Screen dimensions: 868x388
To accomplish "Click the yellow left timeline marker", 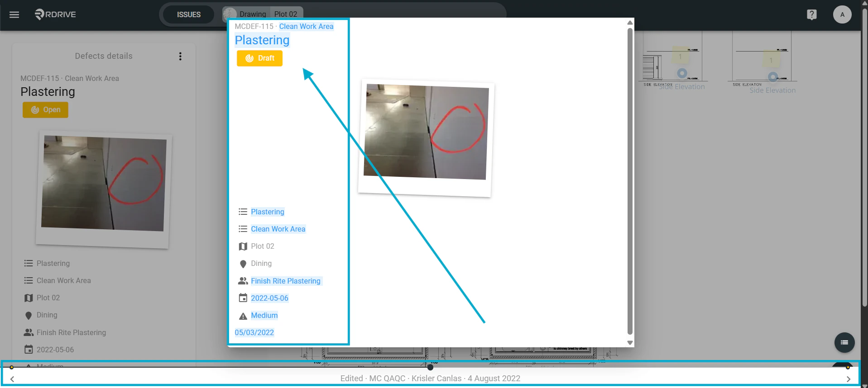I will [x=12, y=367].
